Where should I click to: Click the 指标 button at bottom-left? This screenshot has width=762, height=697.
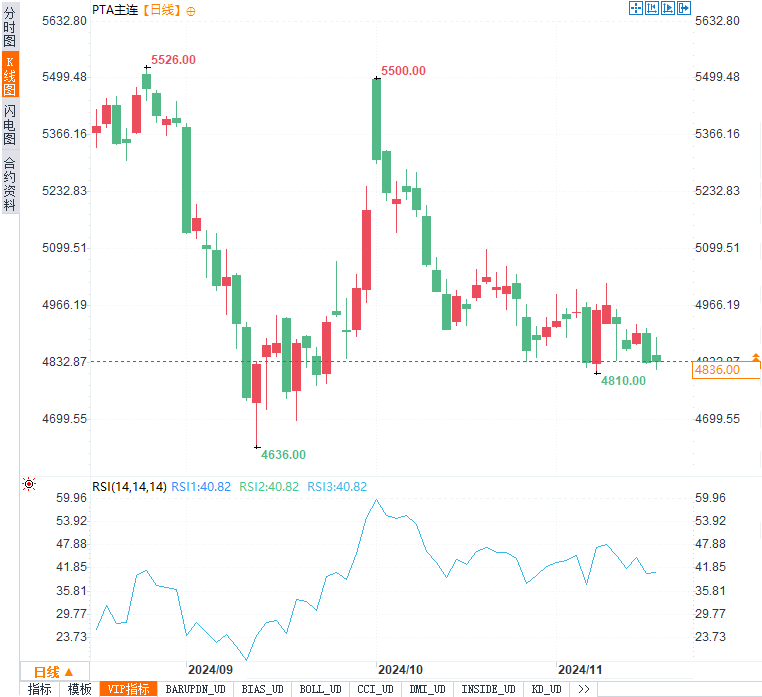click(40, 689)
